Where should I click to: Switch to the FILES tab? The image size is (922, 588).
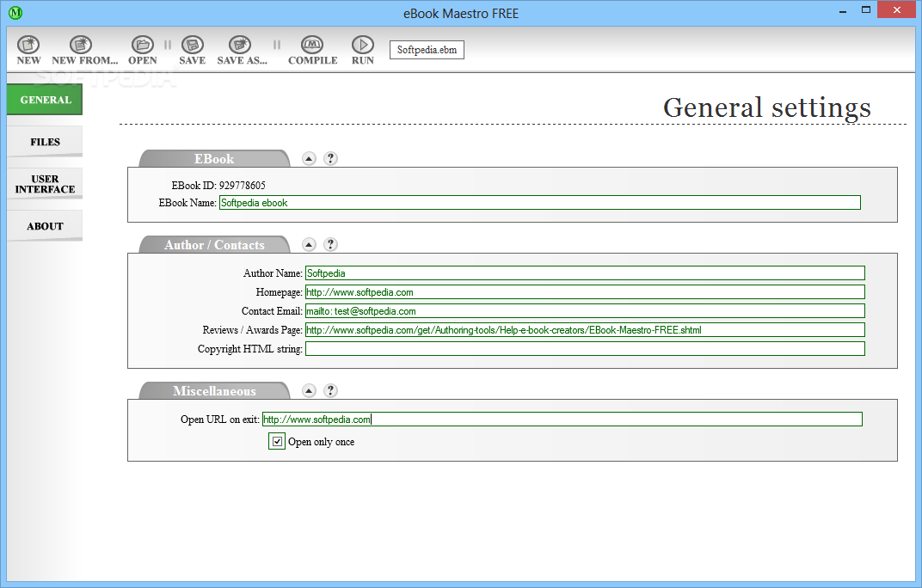click(x=45, y=142)
